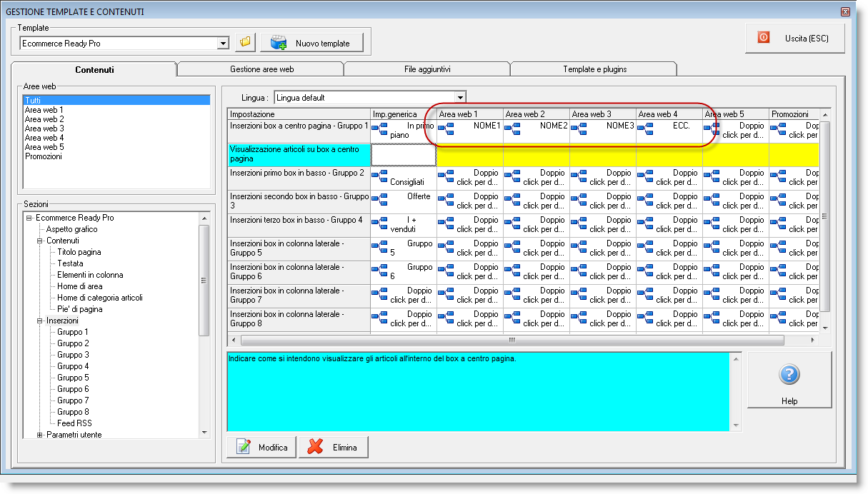The width and height of the screenshot is (868, 494).
Task: Click the blue Help question mark icon
Action: [x=789, y=375]
